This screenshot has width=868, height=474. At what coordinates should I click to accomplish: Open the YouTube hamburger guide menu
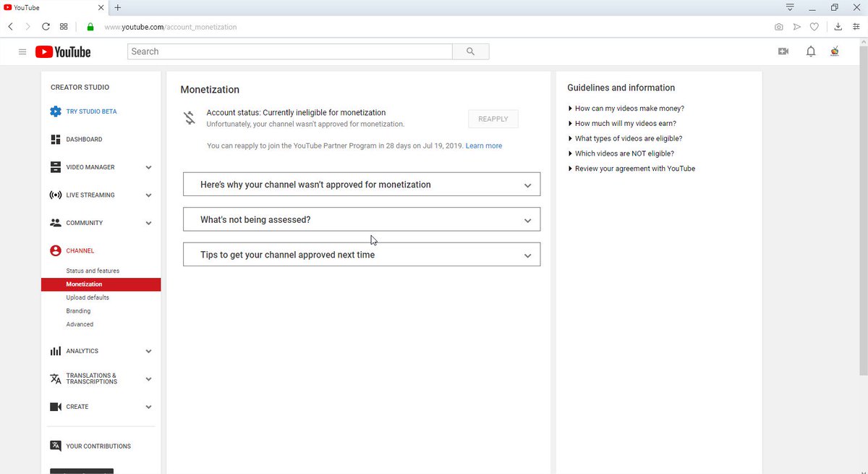pyautogui.click(x=22, y=52)
